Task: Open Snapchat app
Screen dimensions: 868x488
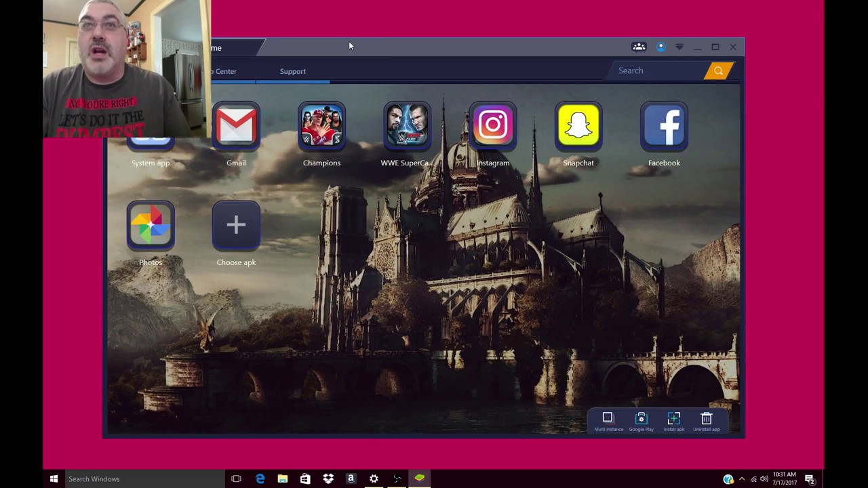Action: 578,126
